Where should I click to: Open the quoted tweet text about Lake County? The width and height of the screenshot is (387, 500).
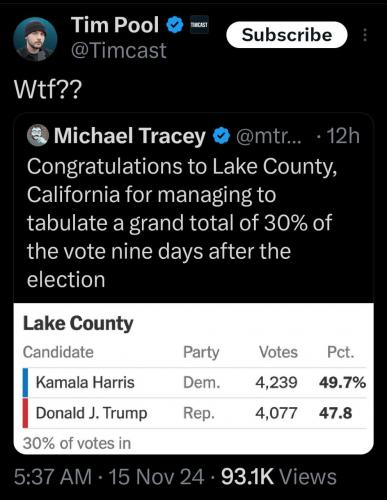(182, 222)
